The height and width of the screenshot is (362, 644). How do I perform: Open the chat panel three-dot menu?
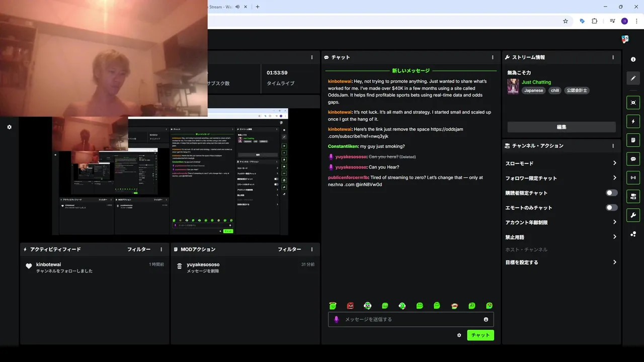click(x=493, y=57)
